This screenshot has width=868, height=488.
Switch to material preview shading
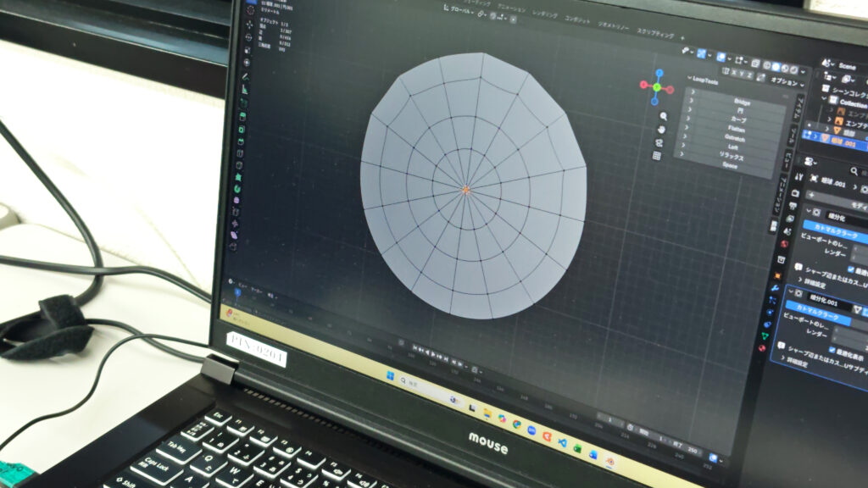[785, 68]
